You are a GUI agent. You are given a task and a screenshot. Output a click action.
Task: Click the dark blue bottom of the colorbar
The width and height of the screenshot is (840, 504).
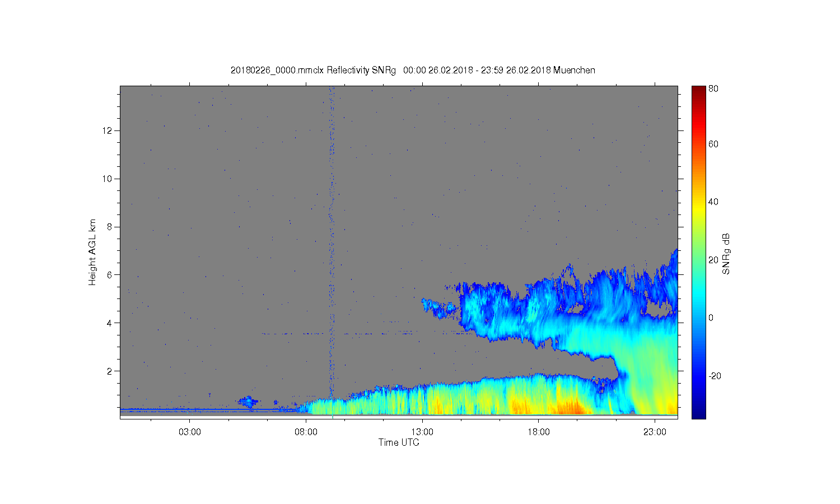coord(698,413)
